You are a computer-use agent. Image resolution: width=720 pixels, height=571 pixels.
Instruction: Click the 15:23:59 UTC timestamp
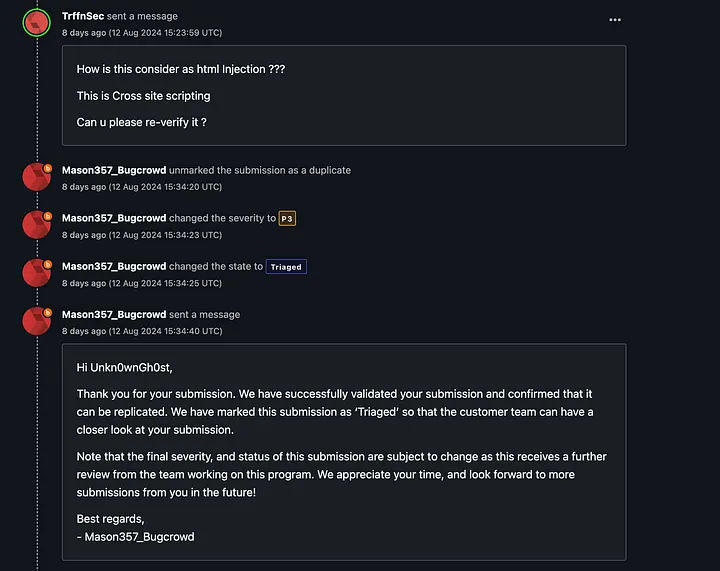(x=142, y=33)
